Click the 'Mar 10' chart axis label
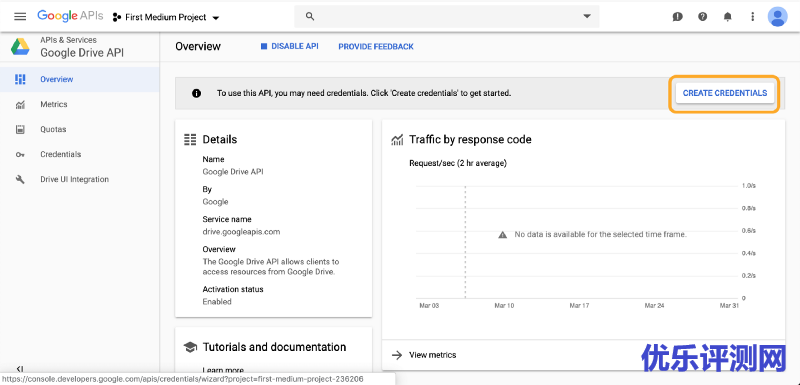This screenshot has height=385, width=800. coord(504,306)
